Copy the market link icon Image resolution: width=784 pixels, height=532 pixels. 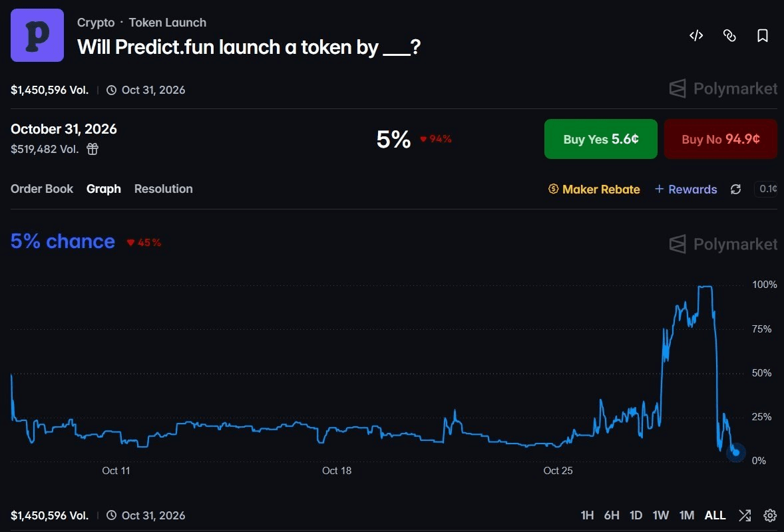pos(729,35)
